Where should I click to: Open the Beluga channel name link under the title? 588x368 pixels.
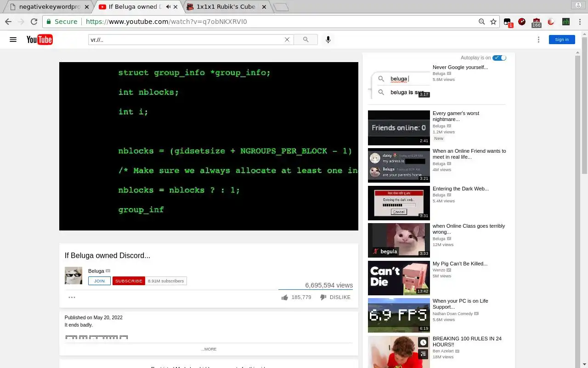point(96,271)
